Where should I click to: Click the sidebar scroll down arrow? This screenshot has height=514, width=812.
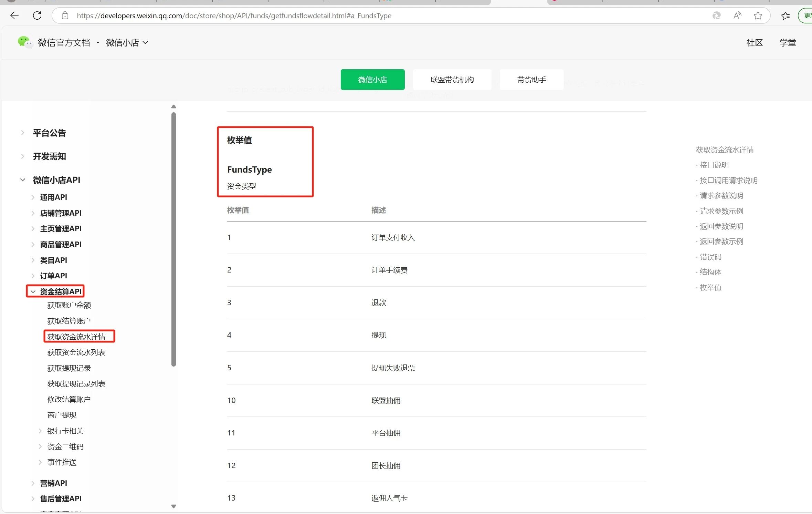tap(173, 506)
